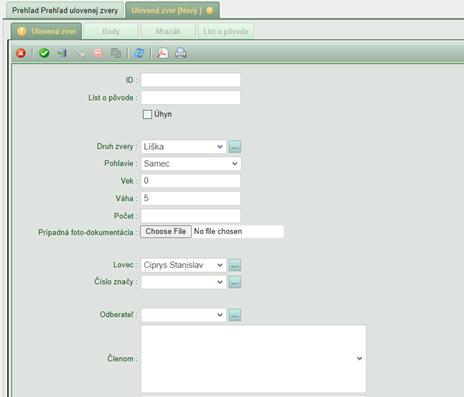Export record via the PDF icon
This screenshot has height=397, width=464.
[163, 53]
